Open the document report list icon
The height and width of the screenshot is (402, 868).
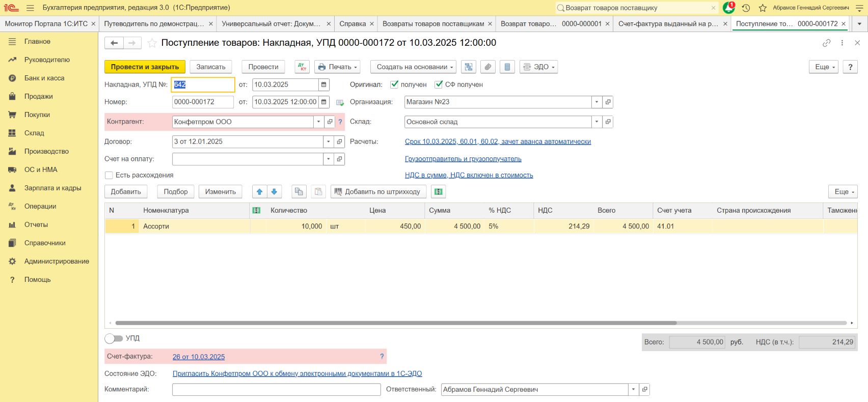coord(507,67)
